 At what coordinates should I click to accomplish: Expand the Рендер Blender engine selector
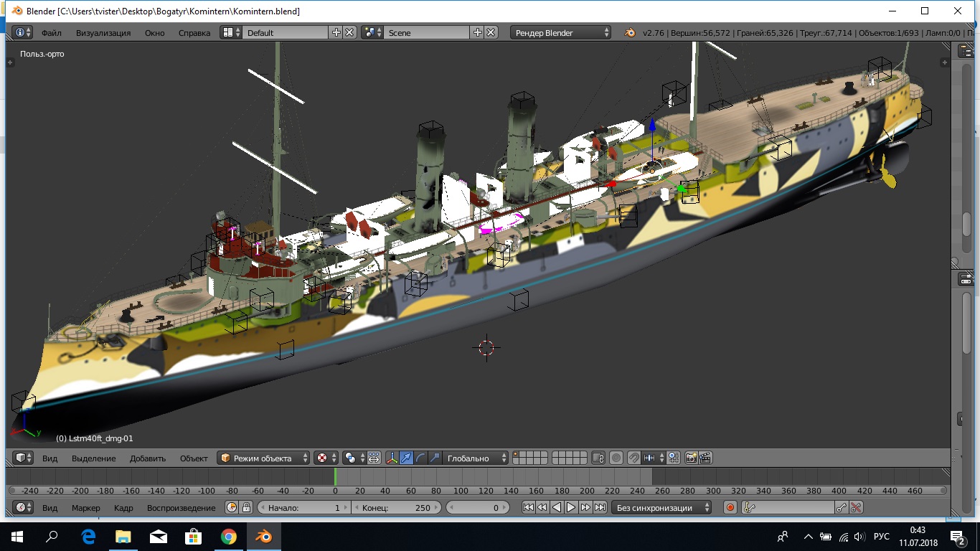[561, 32]
